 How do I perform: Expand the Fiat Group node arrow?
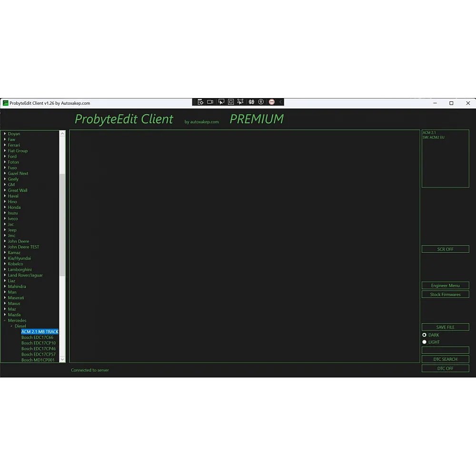pyautogui.click(x=5, y=150)
